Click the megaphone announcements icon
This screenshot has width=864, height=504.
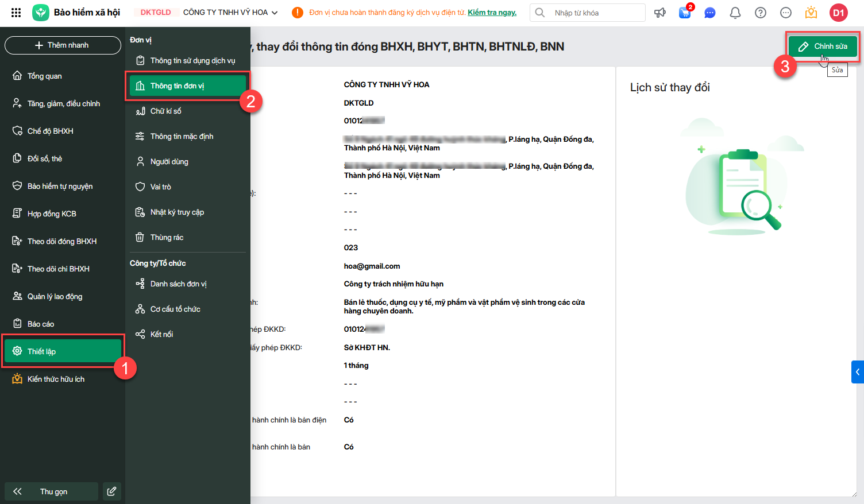660,13
